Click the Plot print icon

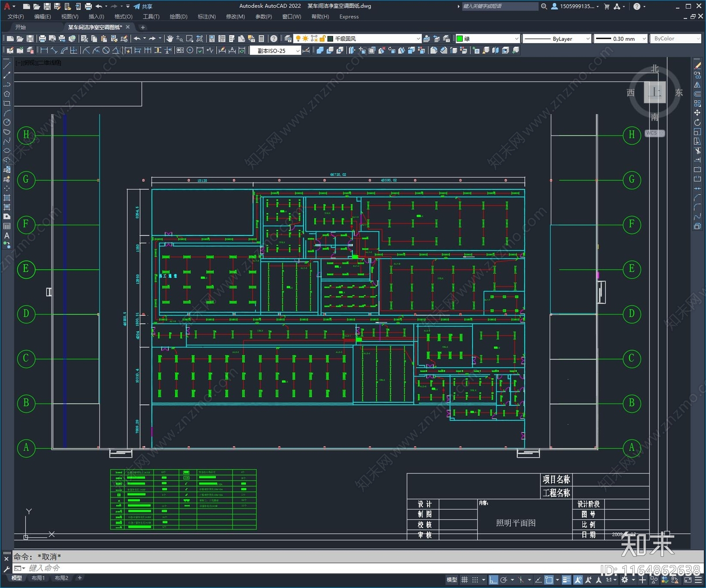pos(42,39)
